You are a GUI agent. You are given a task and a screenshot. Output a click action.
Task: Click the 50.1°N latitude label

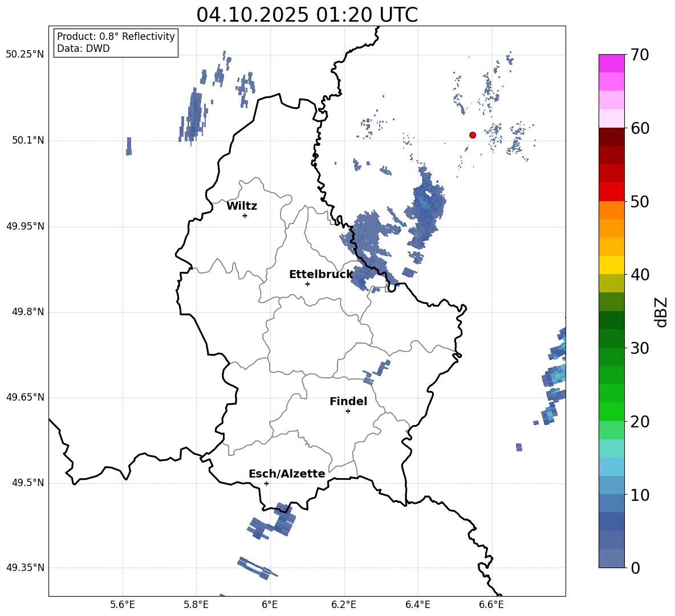28,141
